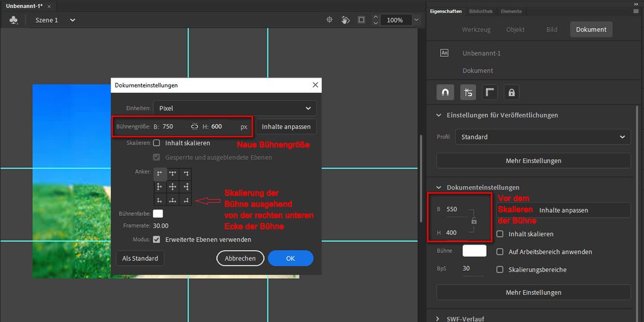Collapse Dokumenteinstellungen section in panel
The image size is (644, 322).
(439, 187)
